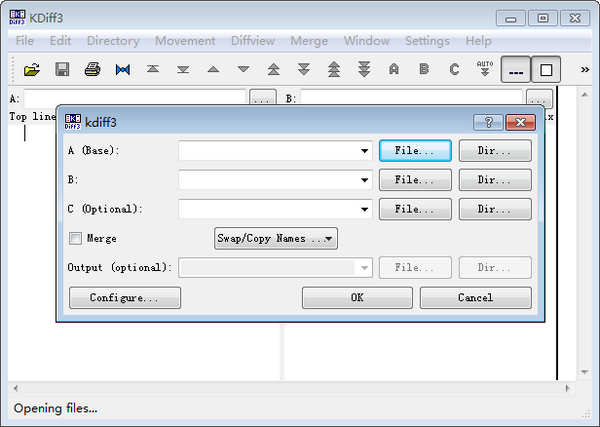Image resolution: width=600 pixels, height=427 pixels.
Task: Open the Settings menu
Action: tap(427, 41)
